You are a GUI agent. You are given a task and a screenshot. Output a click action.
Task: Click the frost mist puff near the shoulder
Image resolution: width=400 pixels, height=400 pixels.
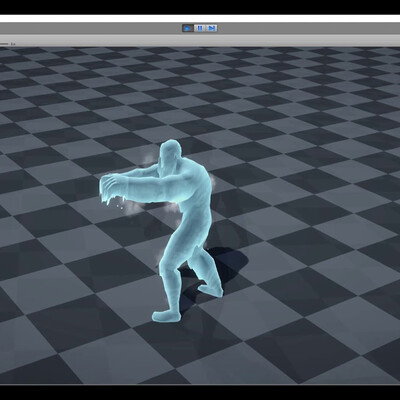point(146,160)
